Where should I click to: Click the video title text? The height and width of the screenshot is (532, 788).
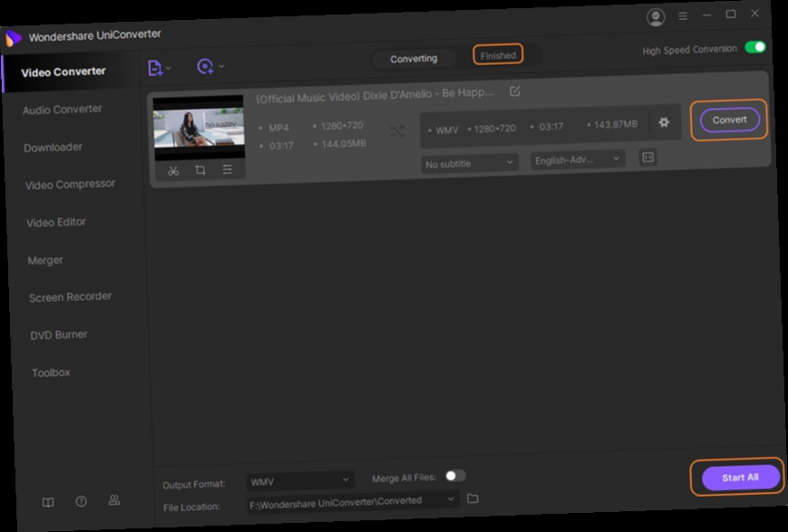click(x=375, y=95)
